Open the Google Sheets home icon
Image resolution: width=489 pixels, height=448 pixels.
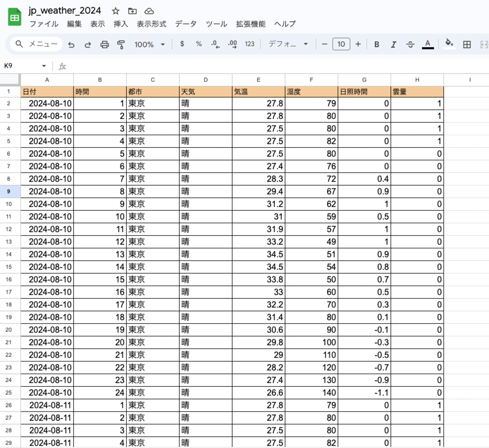pyautogui.click(x=15, y=17)
